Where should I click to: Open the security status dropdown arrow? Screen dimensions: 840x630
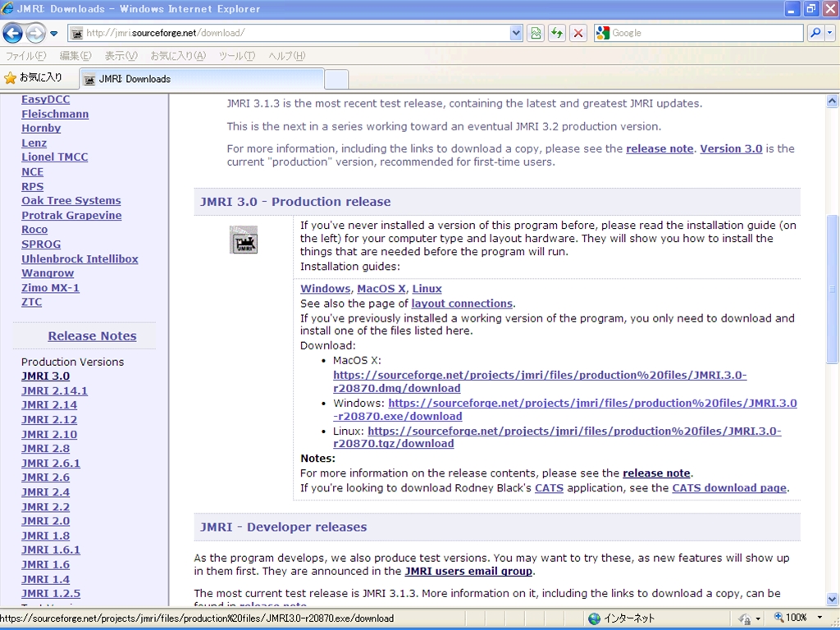pos(758,619)
